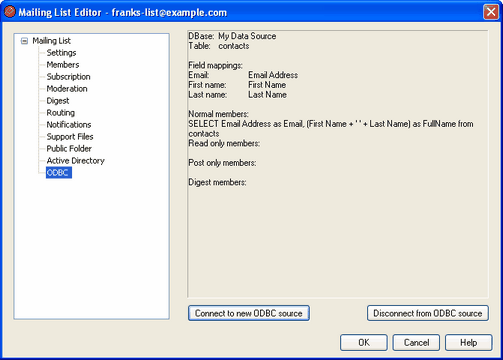Select the highlighted ODBC tree item
The height and width of the screenshot is (360, 503).
59,173
